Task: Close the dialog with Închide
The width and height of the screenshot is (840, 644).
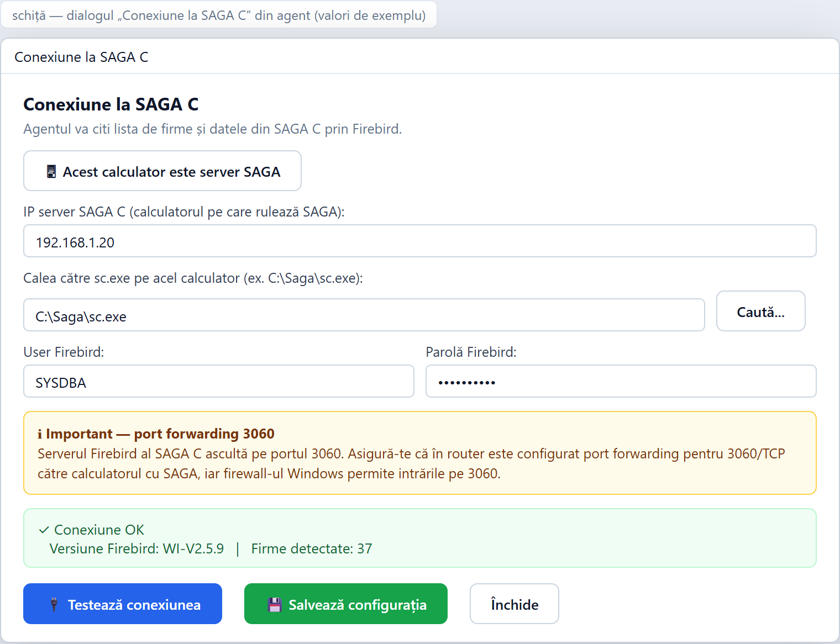Action: 514,604
